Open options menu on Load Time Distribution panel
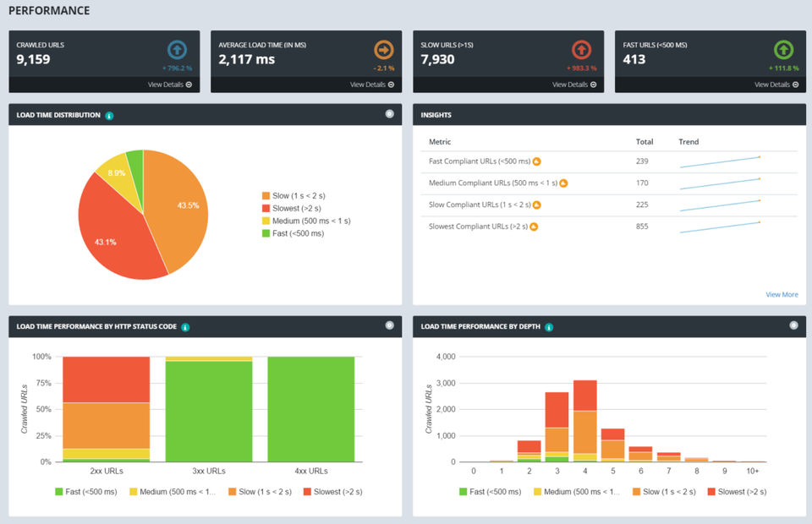The height and width of the screenshot is (524, 812). pos(389,114)
